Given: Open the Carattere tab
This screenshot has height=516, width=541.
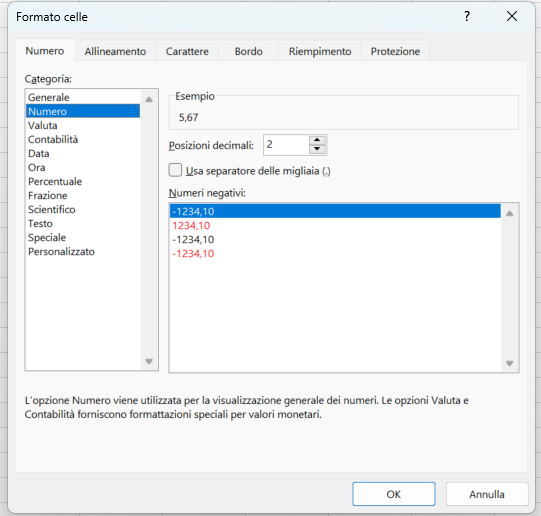Looking at the screenshot, I should (x=187, y=51).
